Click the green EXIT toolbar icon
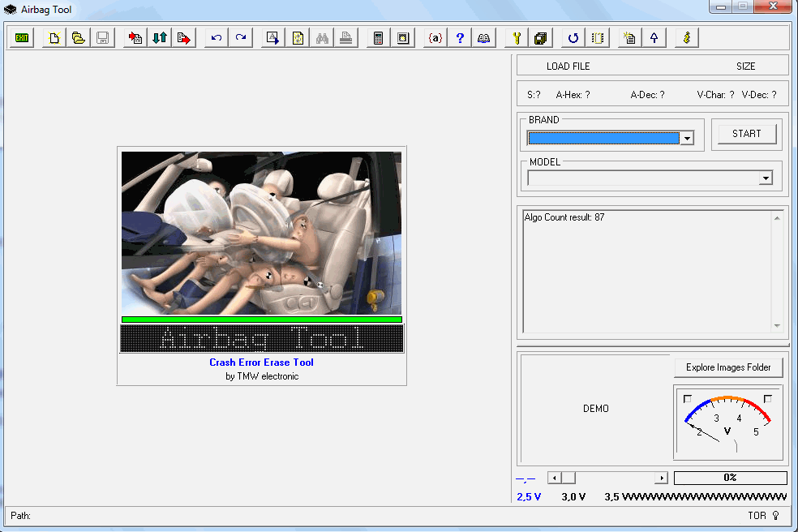 click(22, 38)
